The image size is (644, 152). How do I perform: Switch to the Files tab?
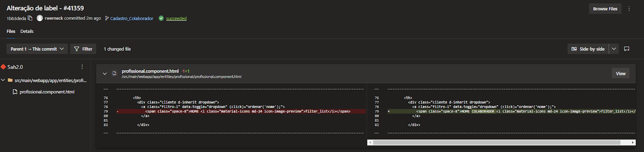11,31
